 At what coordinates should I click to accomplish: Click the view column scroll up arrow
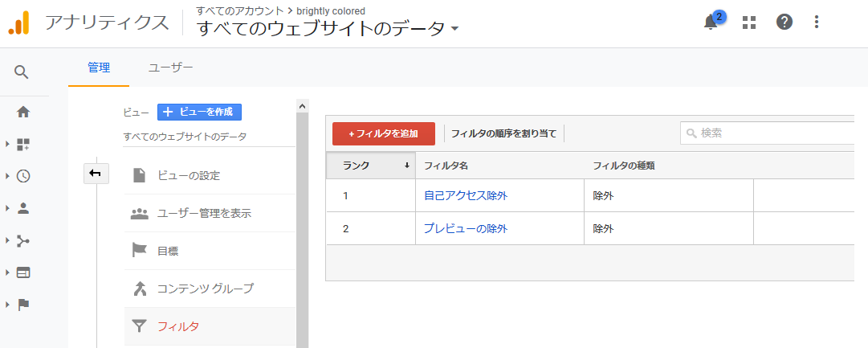click(302, 105)
